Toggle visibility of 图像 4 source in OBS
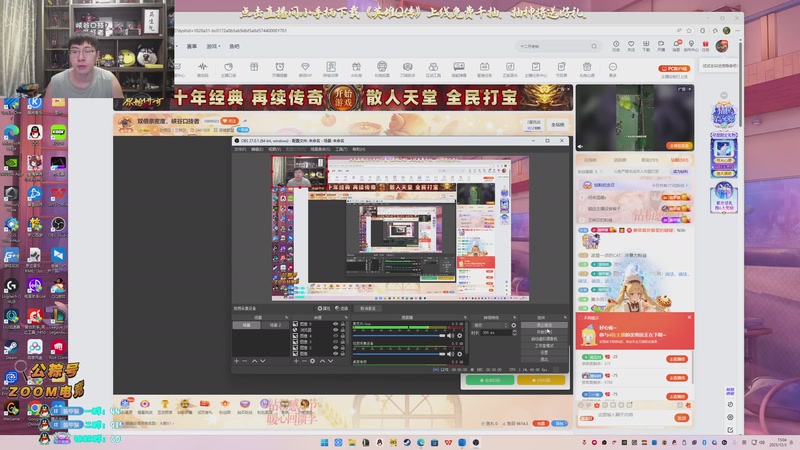The image size is (800, 450). tap(336, 336)
